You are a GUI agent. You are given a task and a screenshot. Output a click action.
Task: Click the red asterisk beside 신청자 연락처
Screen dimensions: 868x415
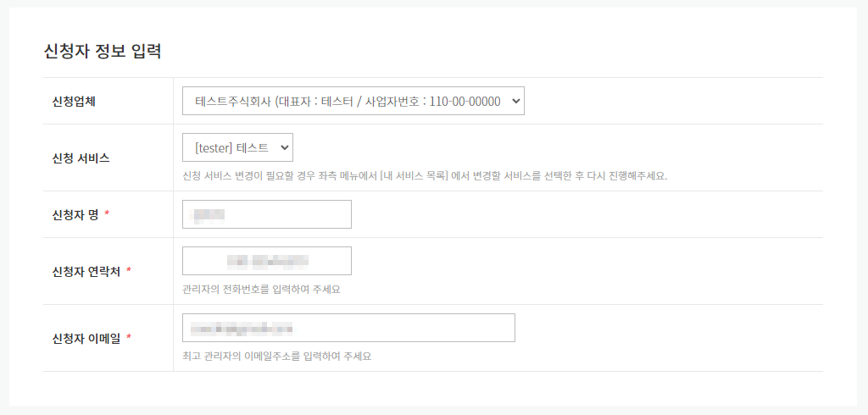[x=129, y=271]
